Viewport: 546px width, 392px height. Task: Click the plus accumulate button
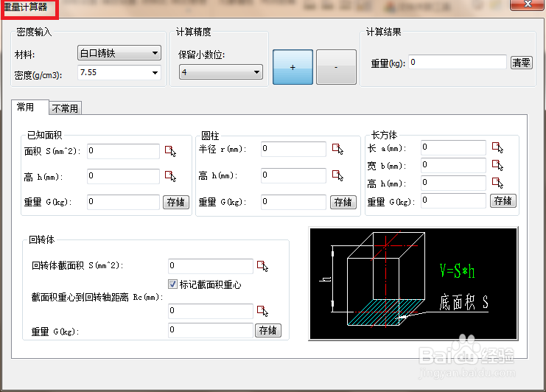293,67
